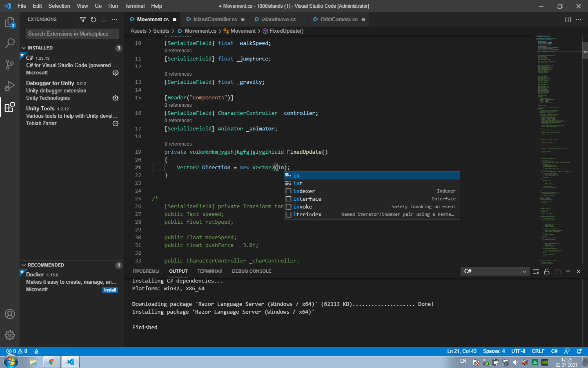Switch to OrbitCamera.cs tab

click(339, 20)
